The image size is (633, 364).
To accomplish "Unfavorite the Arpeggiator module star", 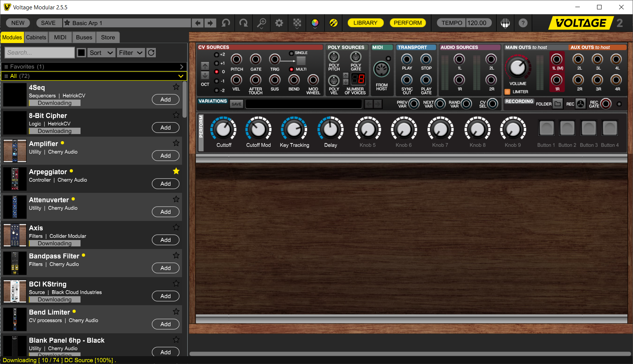I will tap(176, 171).
